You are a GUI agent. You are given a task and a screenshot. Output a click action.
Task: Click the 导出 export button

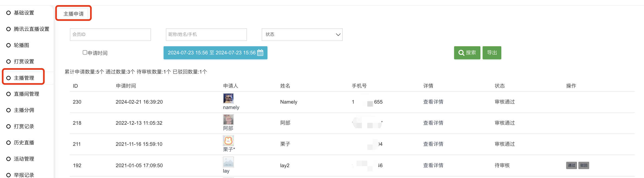pyautogui.click(x=492, y=53)
